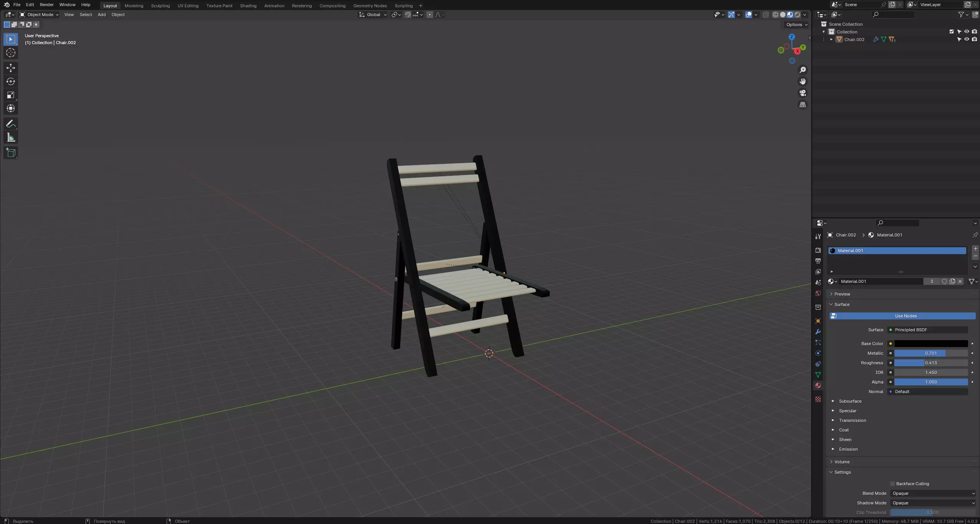Activate the Select Box tool
The height and width of the screenshot is (524, 980).
pos(11,39)
